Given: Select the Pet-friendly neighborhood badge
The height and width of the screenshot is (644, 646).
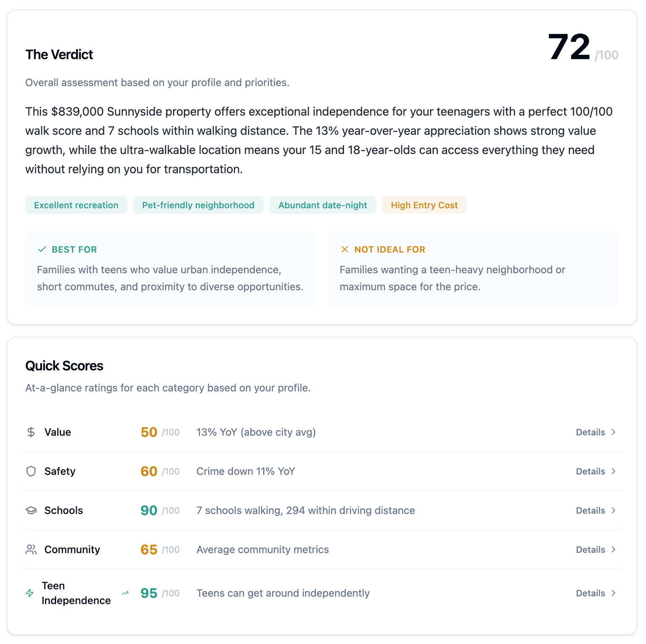Looking at the screenshot, I should tap(198, 205).
